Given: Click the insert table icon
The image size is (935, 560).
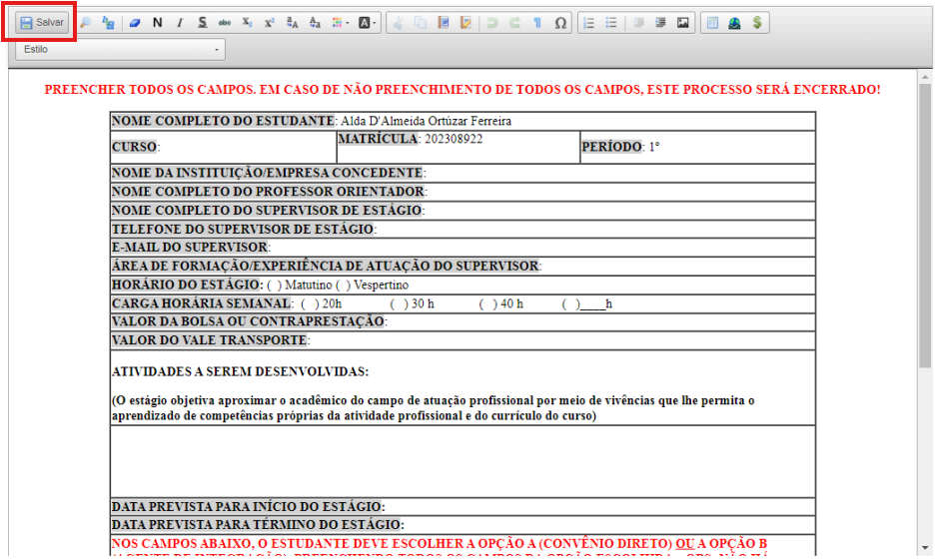Looking at the screenshot, I should click(712, 23).
